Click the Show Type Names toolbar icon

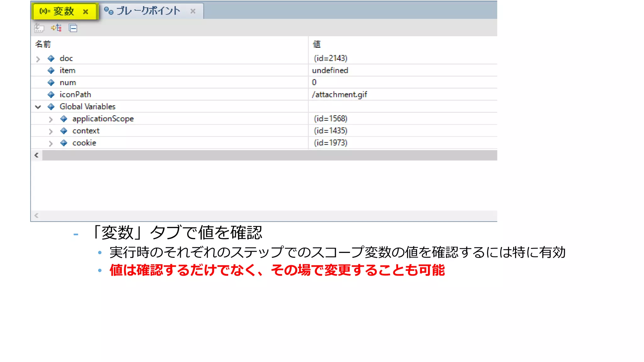coord(39,28)
